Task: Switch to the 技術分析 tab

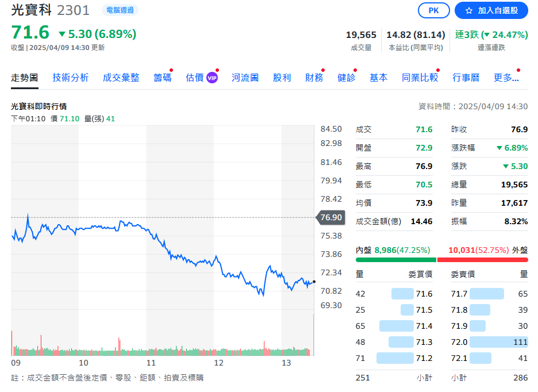Action: pyautogui.click(x=70, y=78)
